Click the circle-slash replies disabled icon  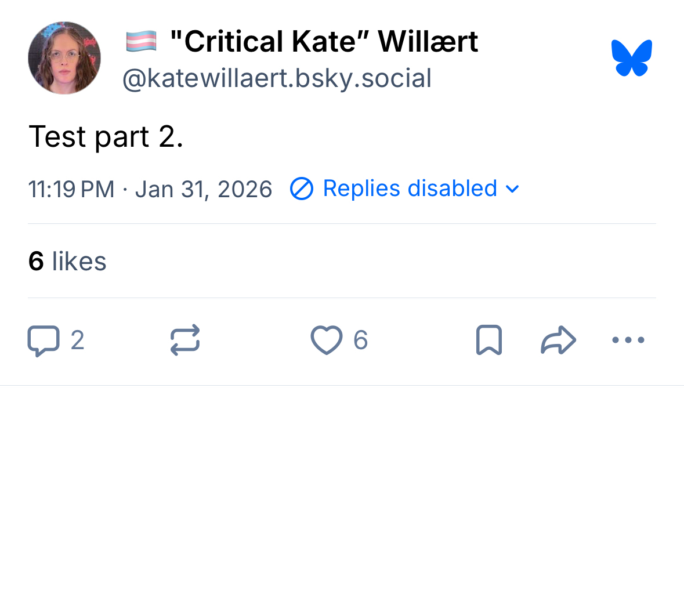point(302,189)
